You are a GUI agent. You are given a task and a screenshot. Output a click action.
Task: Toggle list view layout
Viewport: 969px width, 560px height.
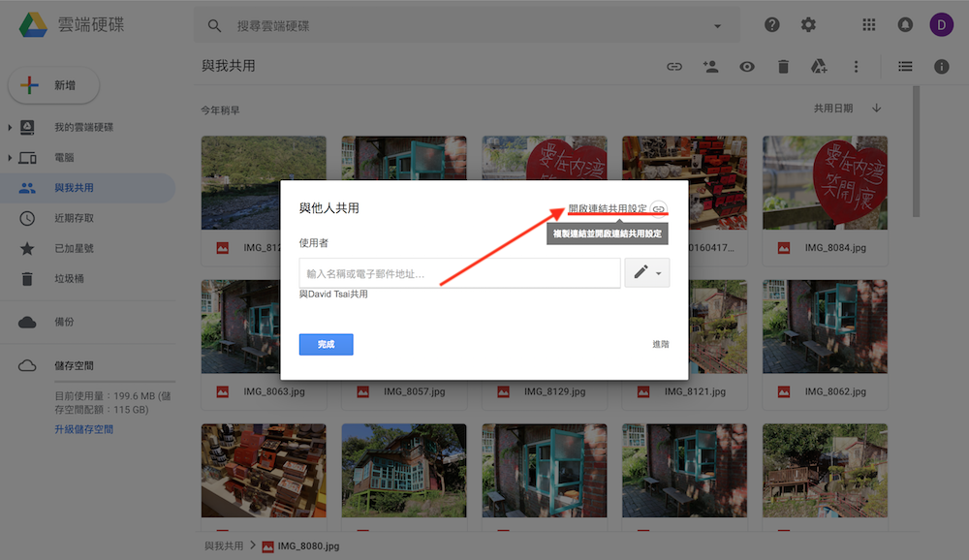[905, 66]
